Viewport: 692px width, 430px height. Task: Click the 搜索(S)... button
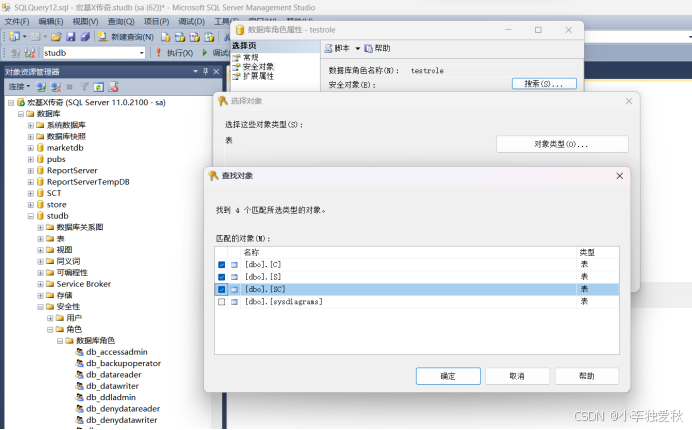point(544,84)
